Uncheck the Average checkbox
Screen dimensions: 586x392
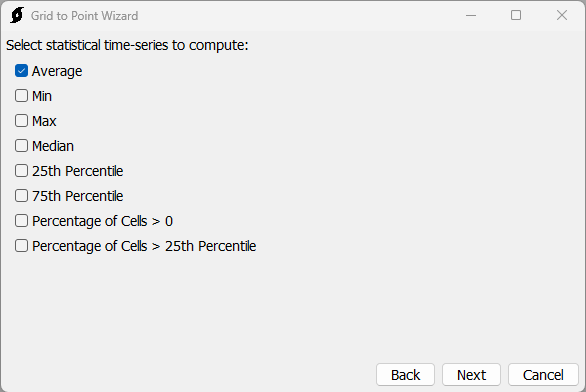click(x=21, y=71)
